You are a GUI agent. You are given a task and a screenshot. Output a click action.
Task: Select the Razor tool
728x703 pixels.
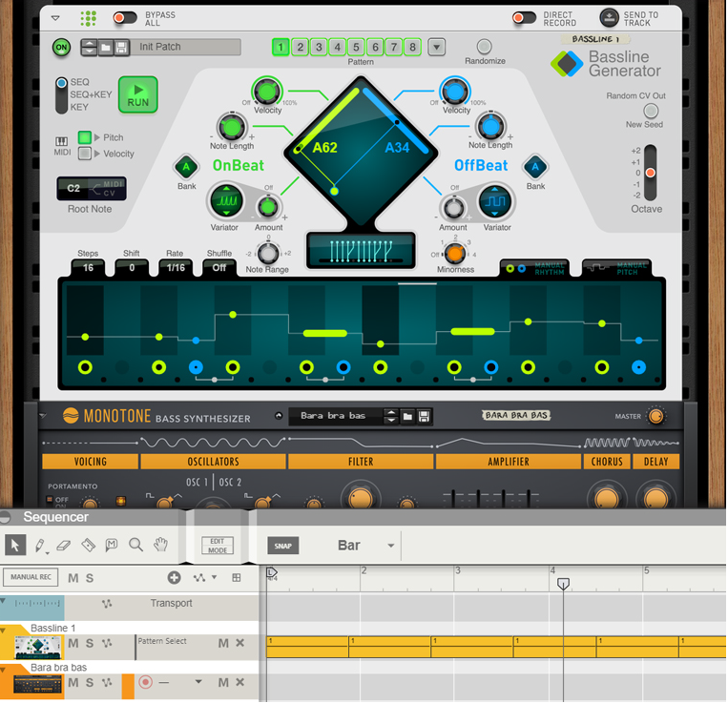coord(89,546)
